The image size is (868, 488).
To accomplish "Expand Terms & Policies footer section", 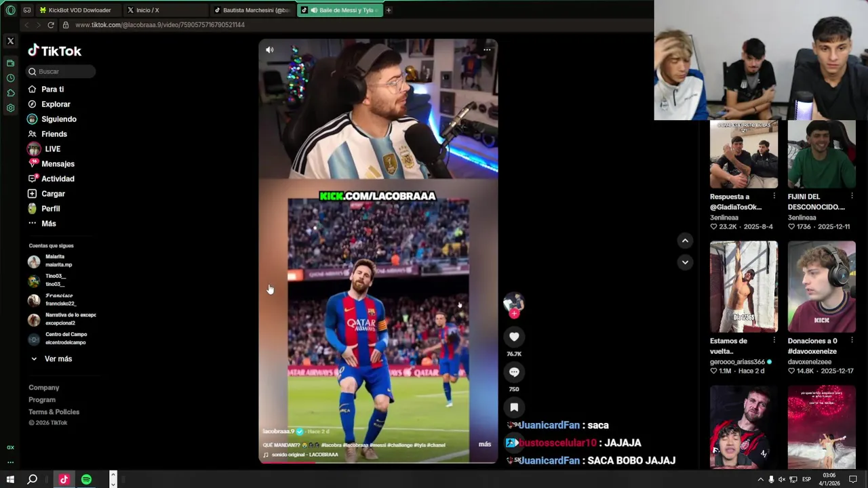I will click(x=54, y=412).
